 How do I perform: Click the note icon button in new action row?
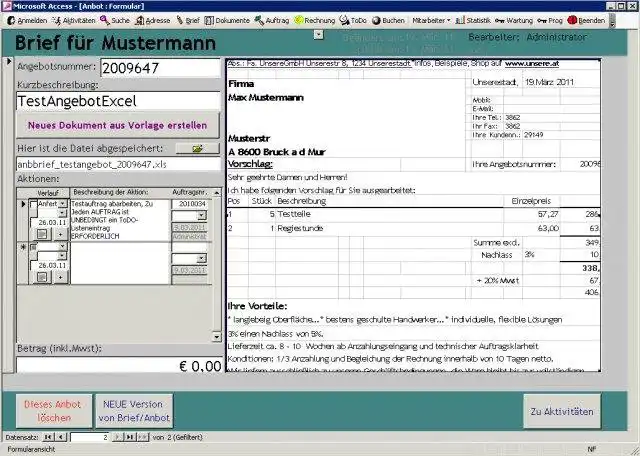coord(42,277)
